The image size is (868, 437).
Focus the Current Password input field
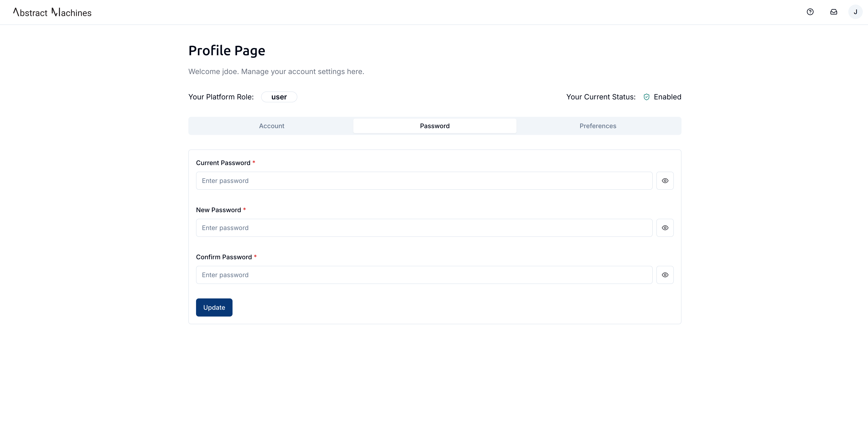point(424,181)
